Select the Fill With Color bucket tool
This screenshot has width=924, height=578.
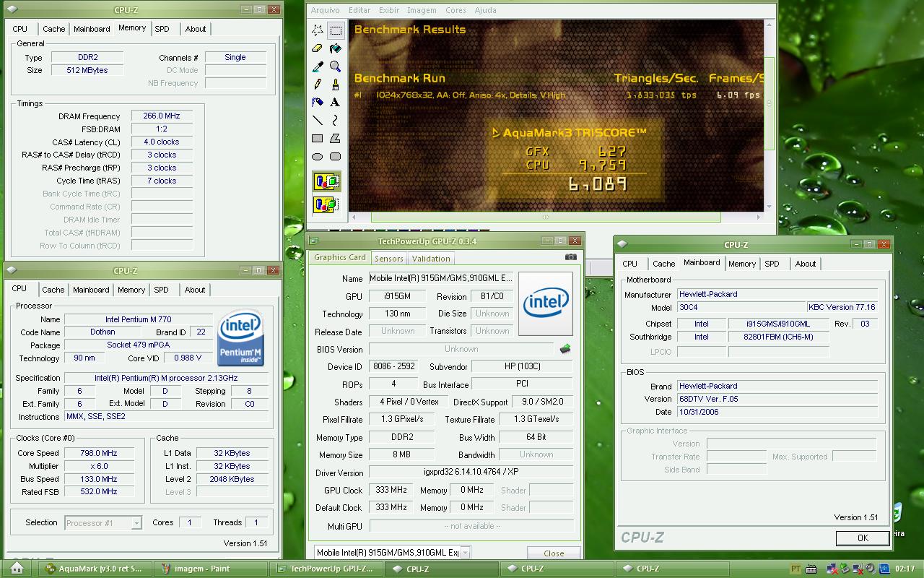(336, 48)
